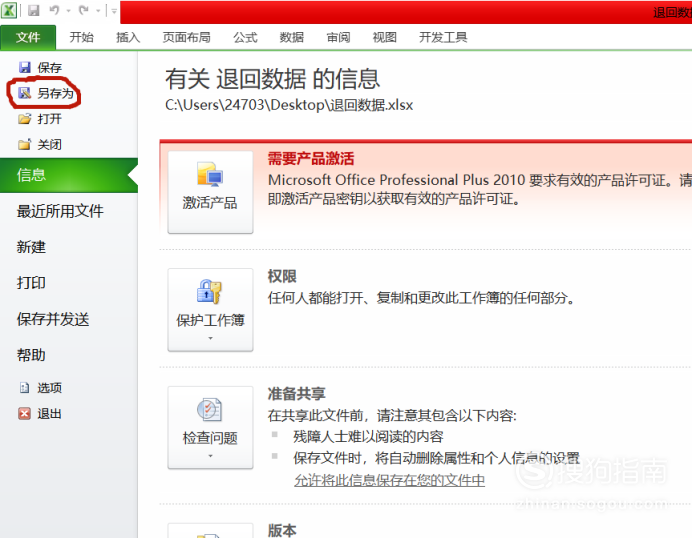Expand the 检查问题 dropdown arrow

(x=210, y=456)
